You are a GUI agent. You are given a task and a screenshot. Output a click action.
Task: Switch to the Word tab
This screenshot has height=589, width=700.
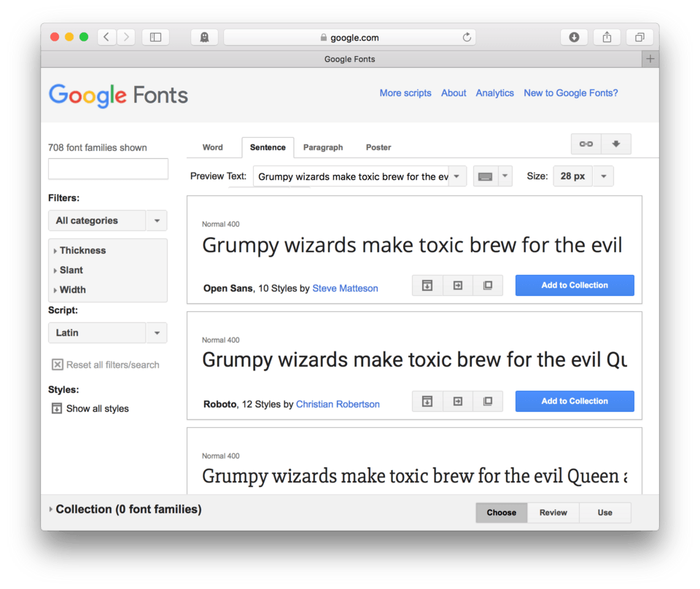pyautogui.click(x=212, y=147)
